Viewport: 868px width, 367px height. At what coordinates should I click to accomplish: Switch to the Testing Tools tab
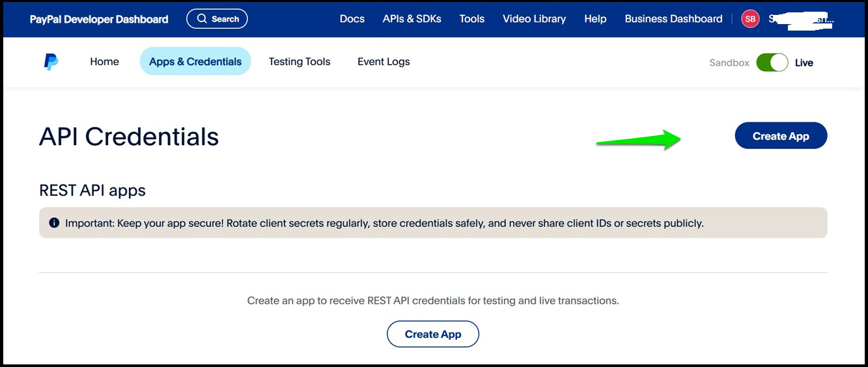point(300,62)
